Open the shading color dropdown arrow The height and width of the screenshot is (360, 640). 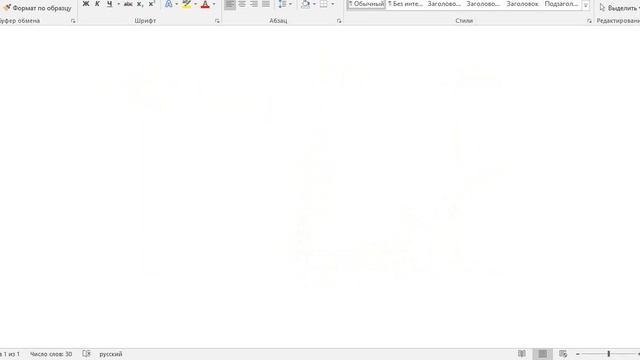[x=314, y=4]
